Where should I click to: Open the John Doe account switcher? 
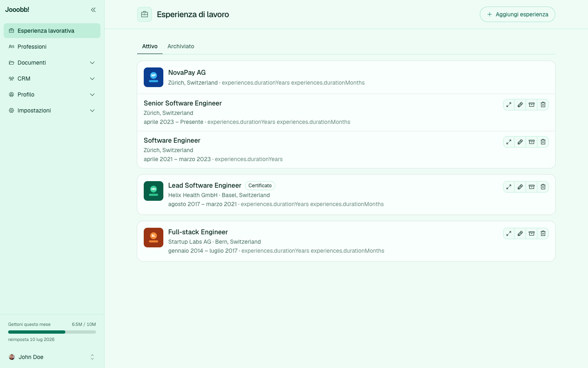[52, 357]
